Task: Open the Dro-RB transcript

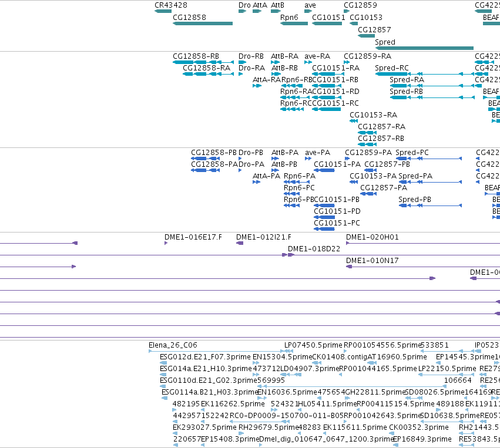Action: (x=242, y=62)
